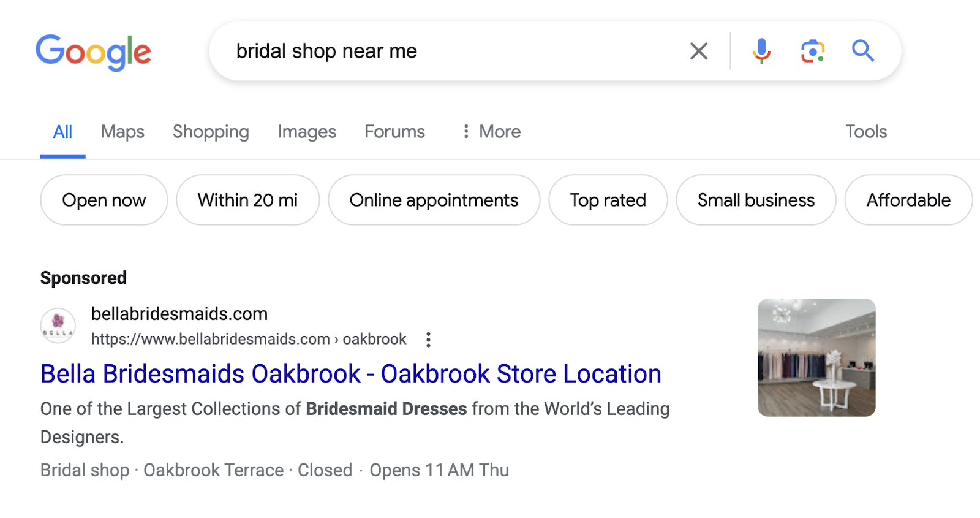Clear the search query with the X icon
The height and width of the screenshot is (518, 980).
pyautogui.click(x=698, y=51)
